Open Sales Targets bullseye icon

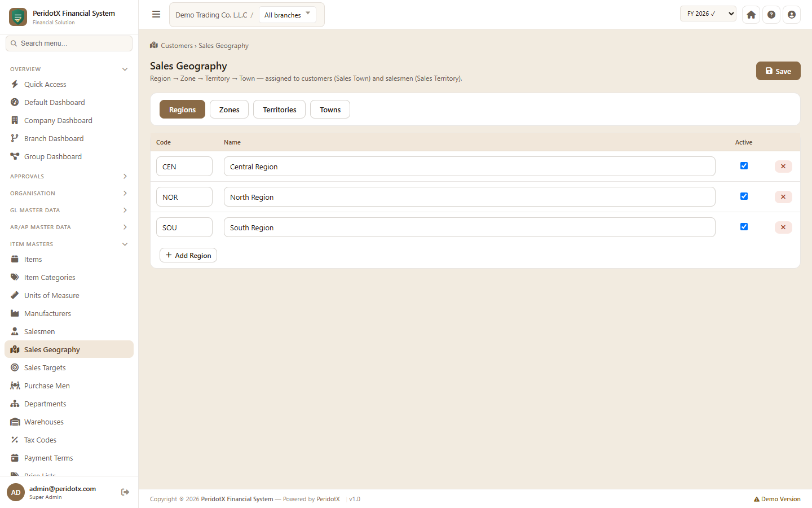(x=15, y=367)
